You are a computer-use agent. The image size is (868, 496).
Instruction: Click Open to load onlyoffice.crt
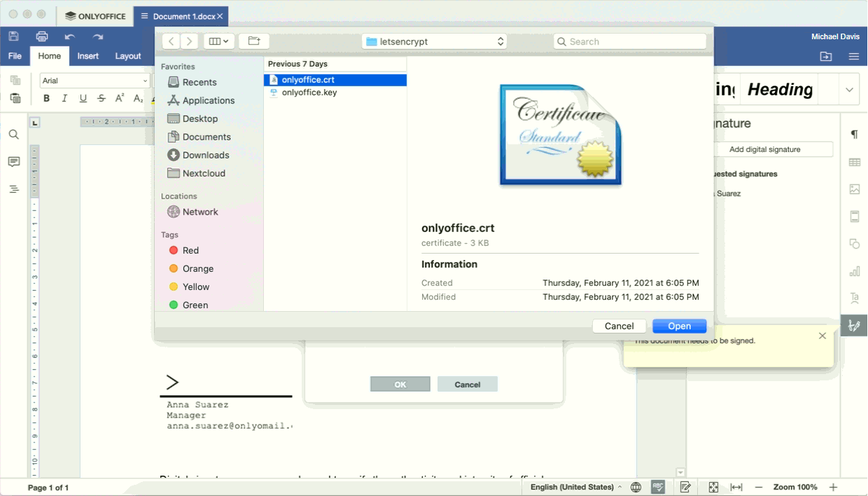pyautogui.click(x=678, y=325)
